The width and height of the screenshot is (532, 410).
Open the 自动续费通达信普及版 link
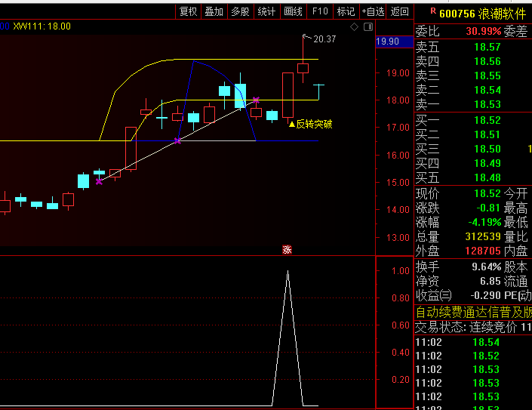tap(474, 313)
